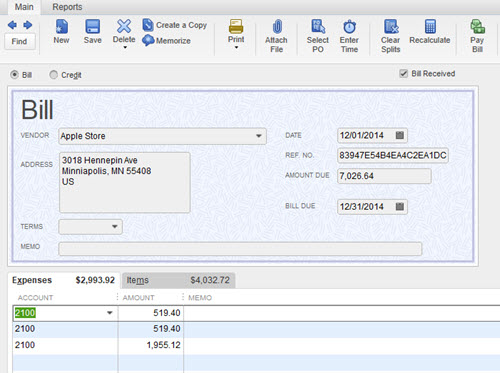Click Clear Splits icon
500x373 pixels.
tap(391, 27)
